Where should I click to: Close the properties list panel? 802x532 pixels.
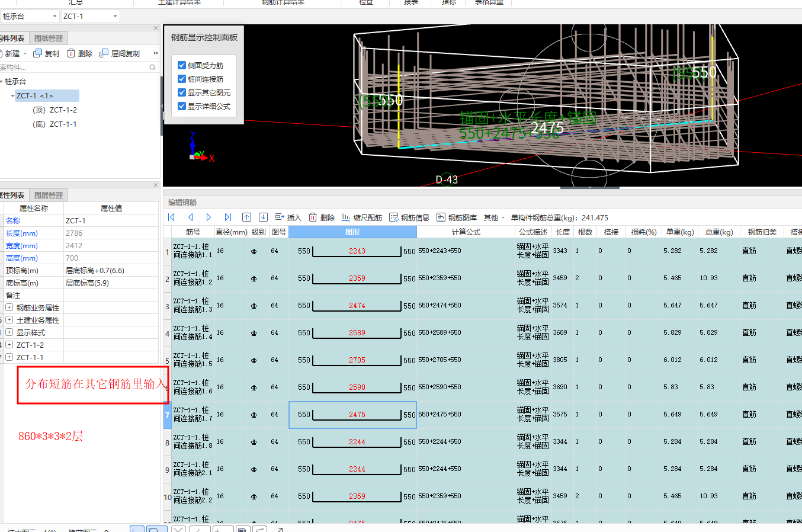[x=156, y=185]
